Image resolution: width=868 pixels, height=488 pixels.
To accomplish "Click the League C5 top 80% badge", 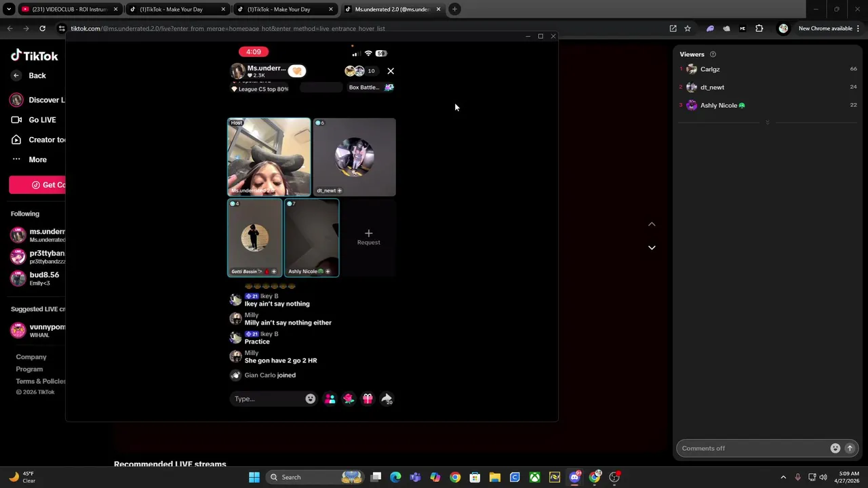I will click(260, 89).
